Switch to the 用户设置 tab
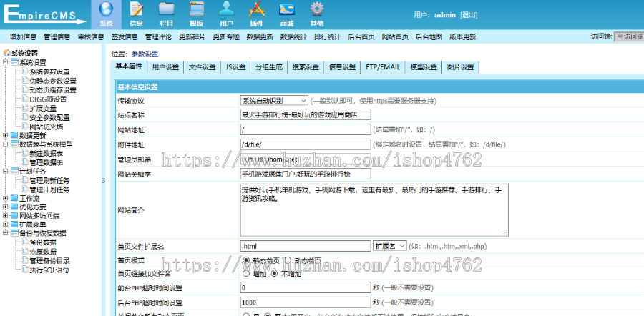This screenshot has height=316, width=644. pyautogui.click(x=165, y=67)
